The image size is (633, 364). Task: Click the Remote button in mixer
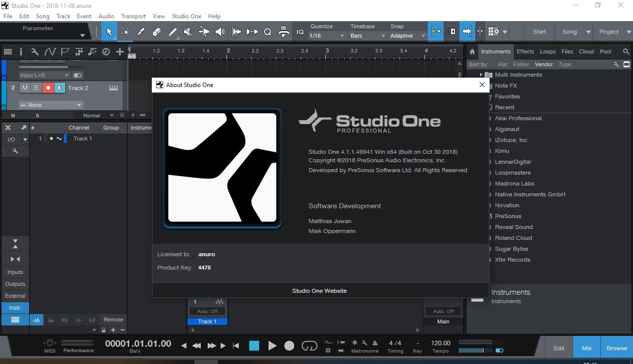point(113,319)
